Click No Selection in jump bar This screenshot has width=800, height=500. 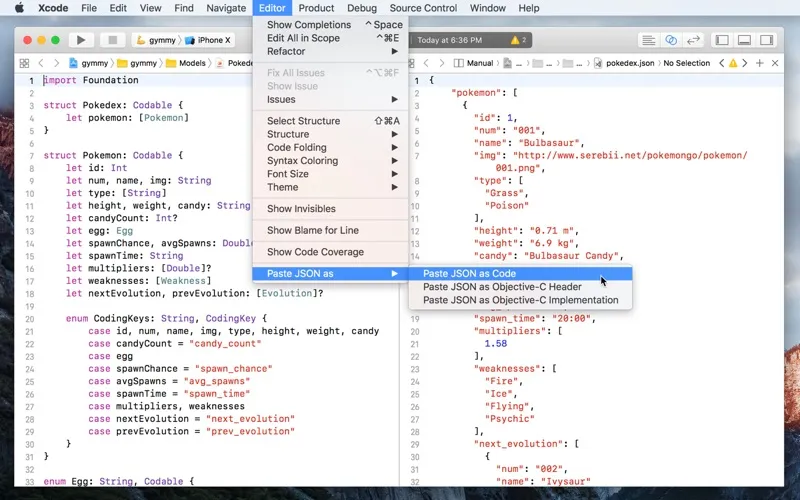click(x=687, y=63)
